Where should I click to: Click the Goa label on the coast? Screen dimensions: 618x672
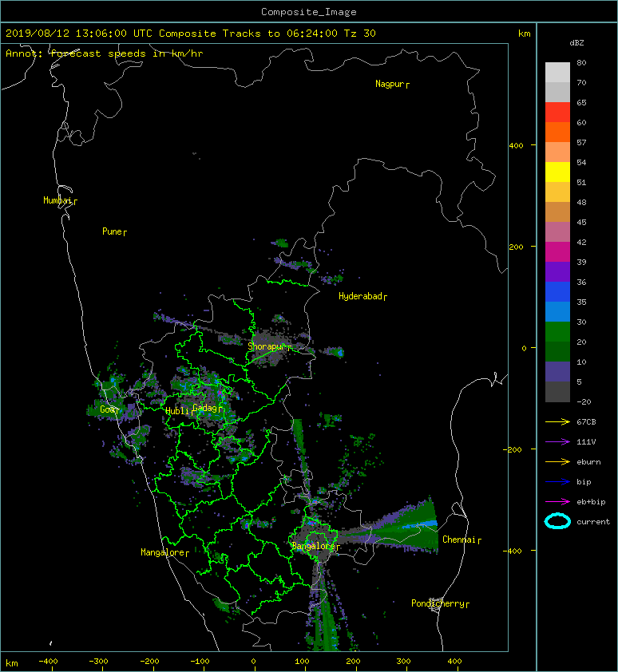107,409
